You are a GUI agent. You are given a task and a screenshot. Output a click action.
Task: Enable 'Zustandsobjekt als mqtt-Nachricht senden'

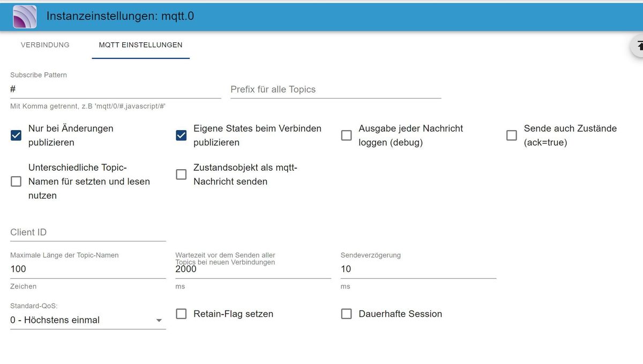[181, 175]
